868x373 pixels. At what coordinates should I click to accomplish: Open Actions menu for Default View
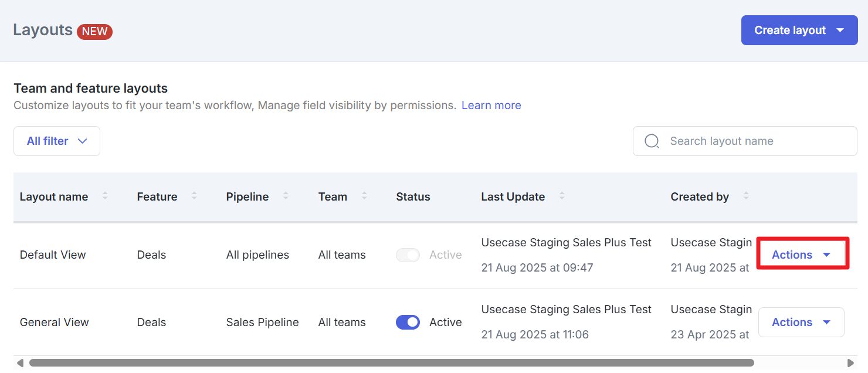tap(801, 255)
